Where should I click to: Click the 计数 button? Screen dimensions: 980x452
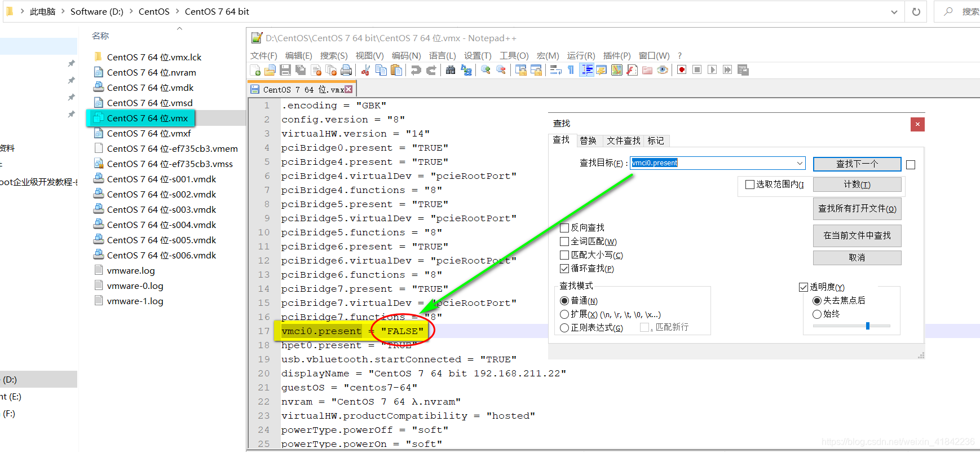[x=857, y=185]
